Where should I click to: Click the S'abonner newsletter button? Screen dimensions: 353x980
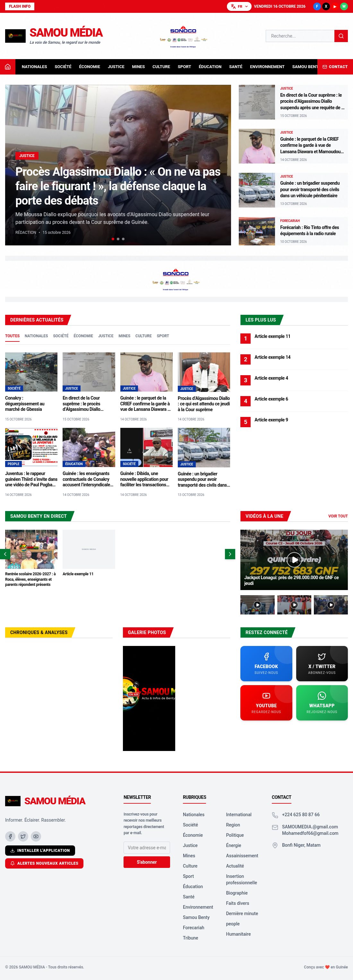click(147, 862)
